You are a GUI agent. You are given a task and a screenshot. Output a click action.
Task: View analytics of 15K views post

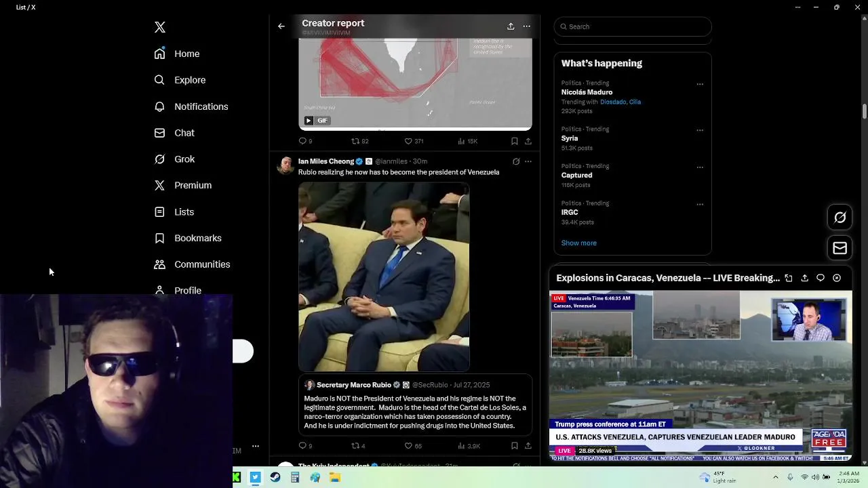pyautogui.click(x=467, y=141)
